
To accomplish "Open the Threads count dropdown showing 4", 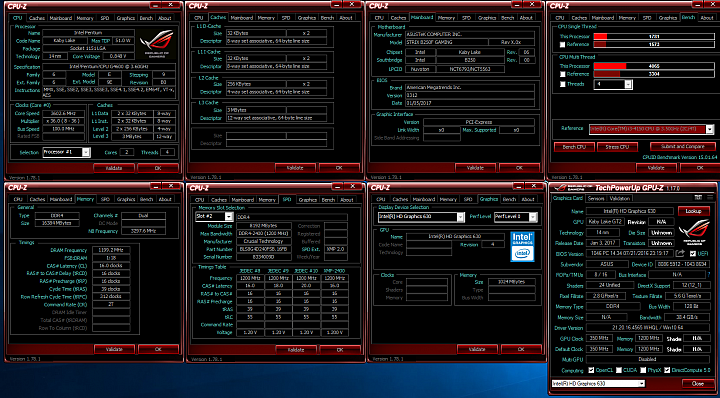I will (x=613, y=84).
